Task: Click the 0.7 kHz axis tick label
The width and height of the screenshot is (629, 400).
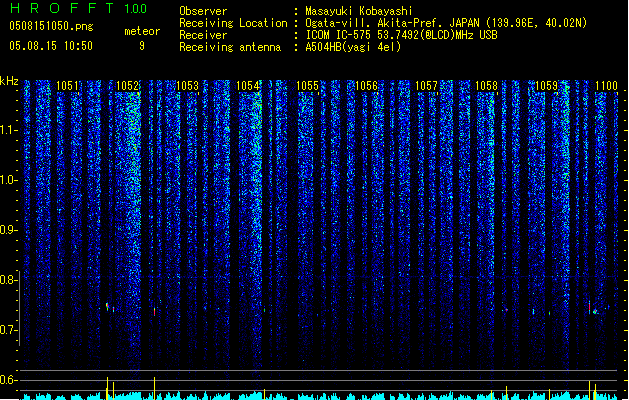Action: pos(8,330)
